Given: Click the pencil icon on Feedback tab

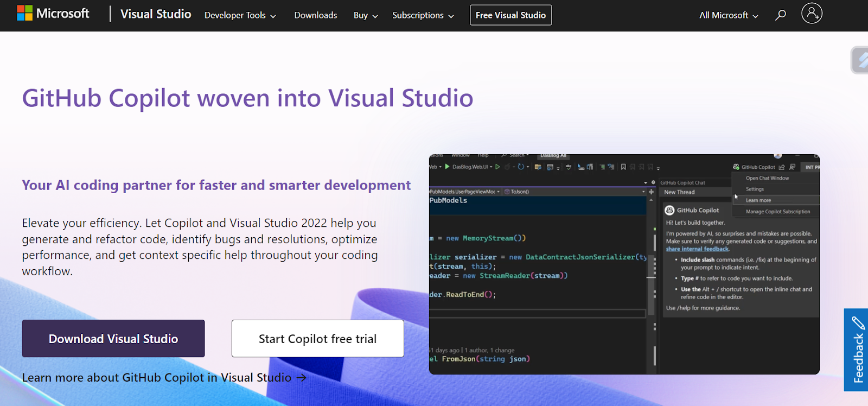Looking at the screenshot, I should click(x=858, y=323).
